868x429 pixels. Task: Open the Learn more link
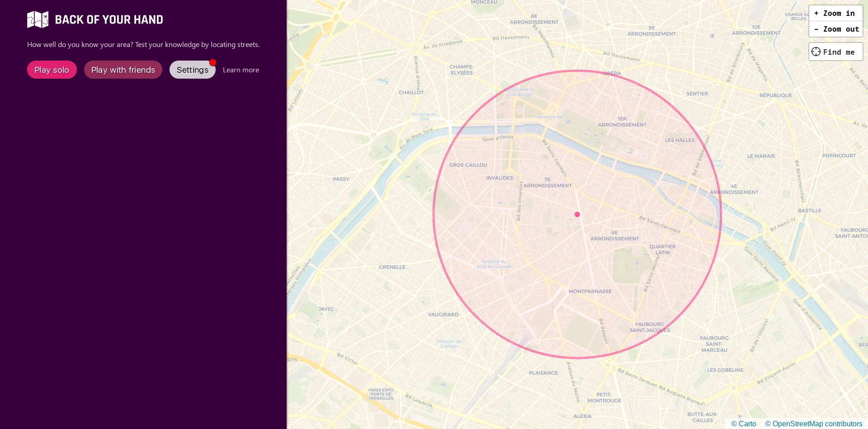click(x=241, y=70)
